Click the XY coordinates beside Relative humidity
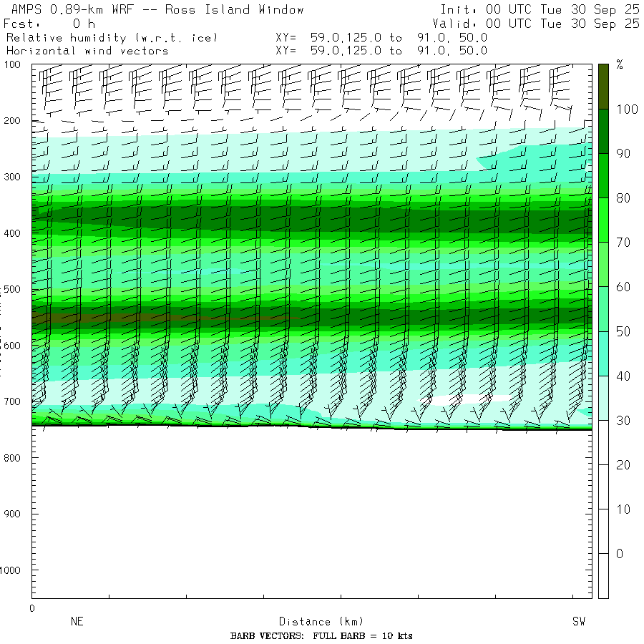This screenshot has width=644, height=644. tap(381, 38)
